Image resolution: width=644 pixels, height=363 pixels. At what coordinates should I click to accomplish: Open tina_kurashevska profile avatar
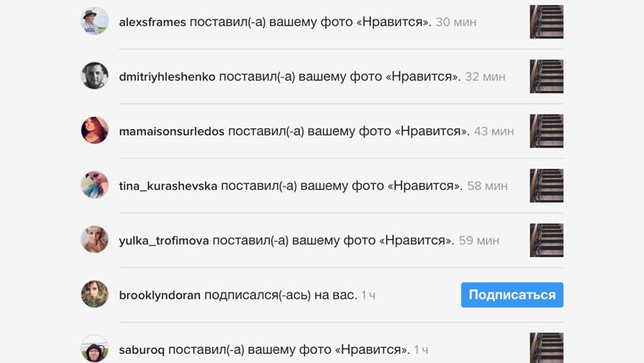coord(94,185)
